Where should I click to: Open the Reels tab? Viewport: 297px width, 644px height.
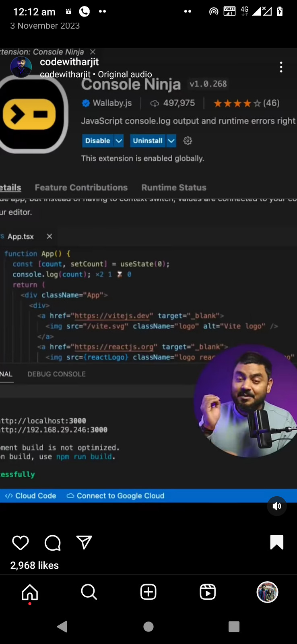tap(208, 592)
